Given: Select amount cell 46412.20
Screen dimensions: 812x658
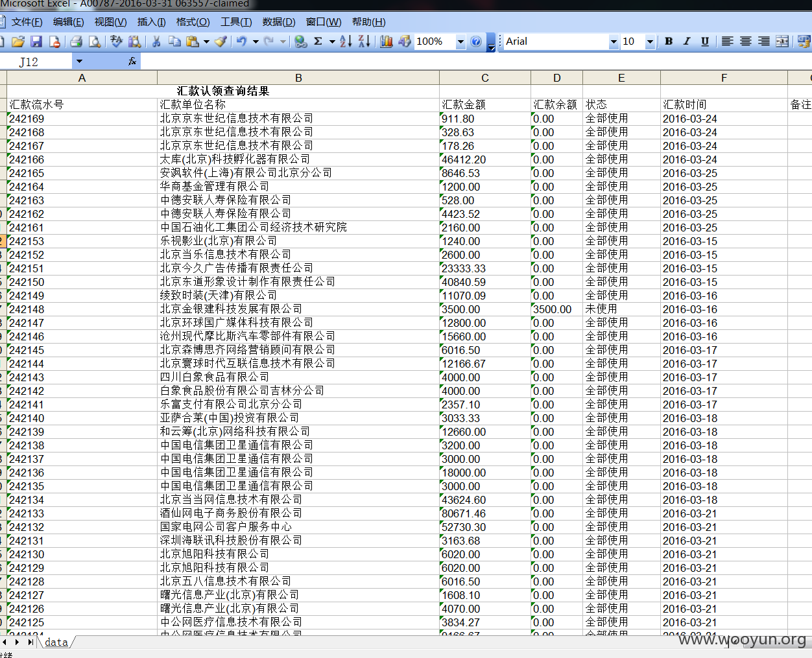Looking at the screenshot, I should point(485,159).
